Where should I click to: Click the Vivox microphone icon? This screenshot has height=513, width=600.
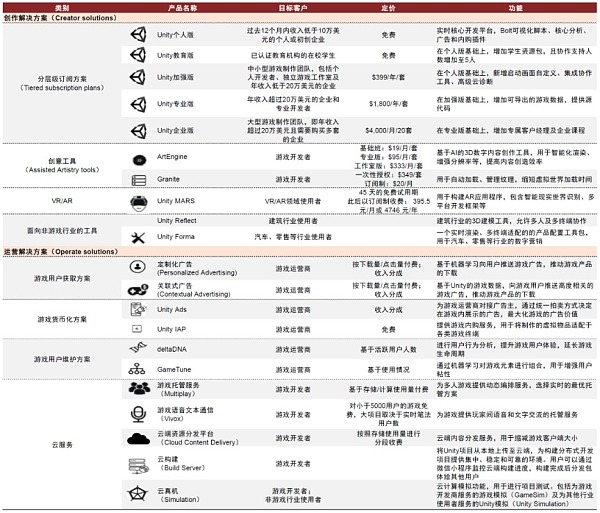pyautogui.click(x=138, y=412)
